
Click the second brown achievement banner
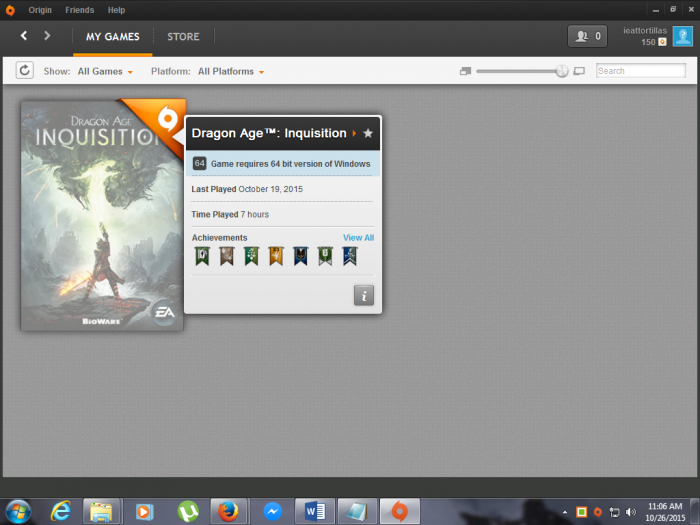[x=227, y=256]
